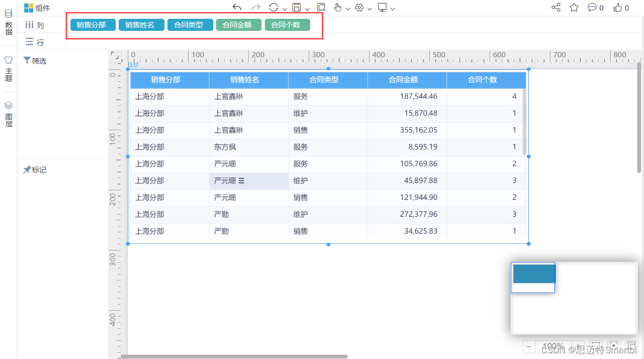Screen dimensions: 644x359
Task: Click the 组件 components icon
Action: pos(29,8)
